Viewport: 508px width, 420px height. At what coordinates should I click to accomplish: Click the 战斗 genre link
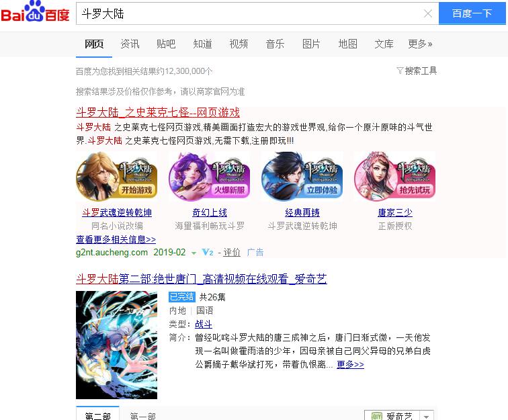tap(204, 324)
